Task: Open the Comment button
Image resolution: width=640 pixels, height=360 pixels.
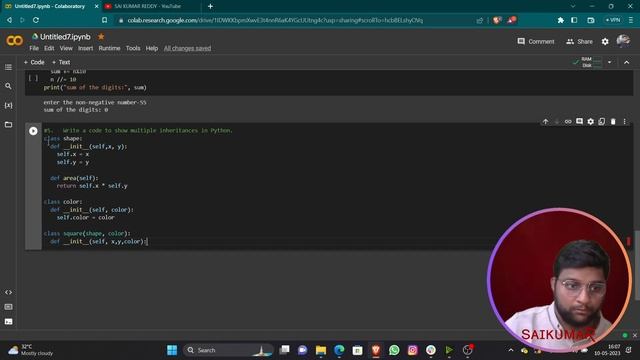Action: (x=536, y=42)
